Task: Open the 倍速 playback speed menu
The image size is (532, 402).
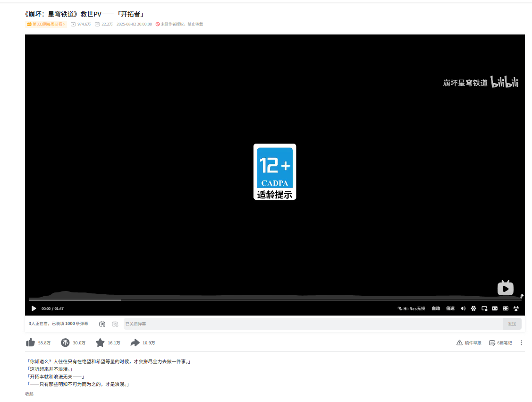Action: pyautogui.click(x=450, y=308)
